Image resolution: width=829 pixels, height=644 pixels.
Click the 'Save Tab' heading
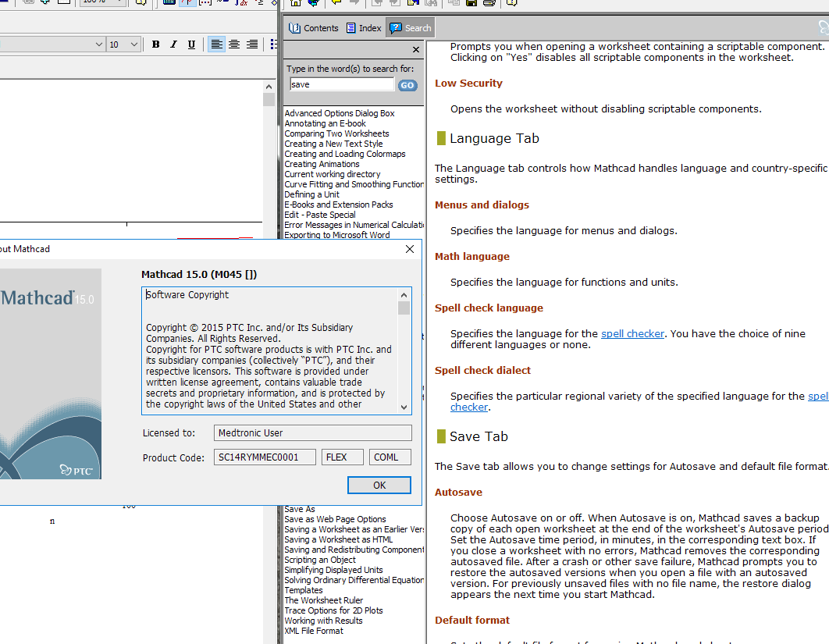pyautogui.click(x=479, y=436)
